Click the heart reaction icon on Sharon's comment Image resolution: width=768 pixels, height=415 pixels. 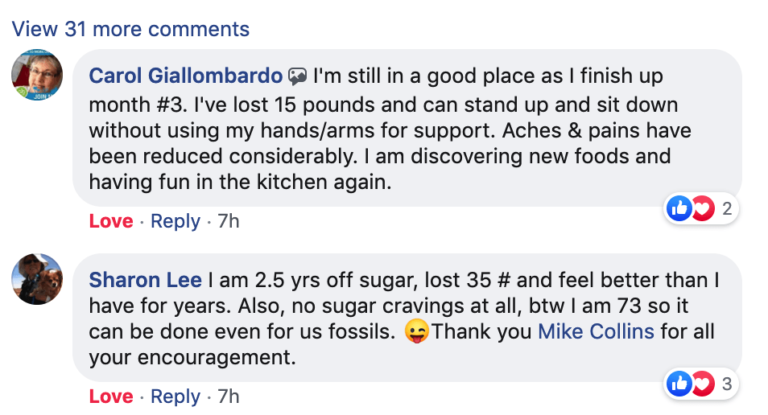pos(700,382)
